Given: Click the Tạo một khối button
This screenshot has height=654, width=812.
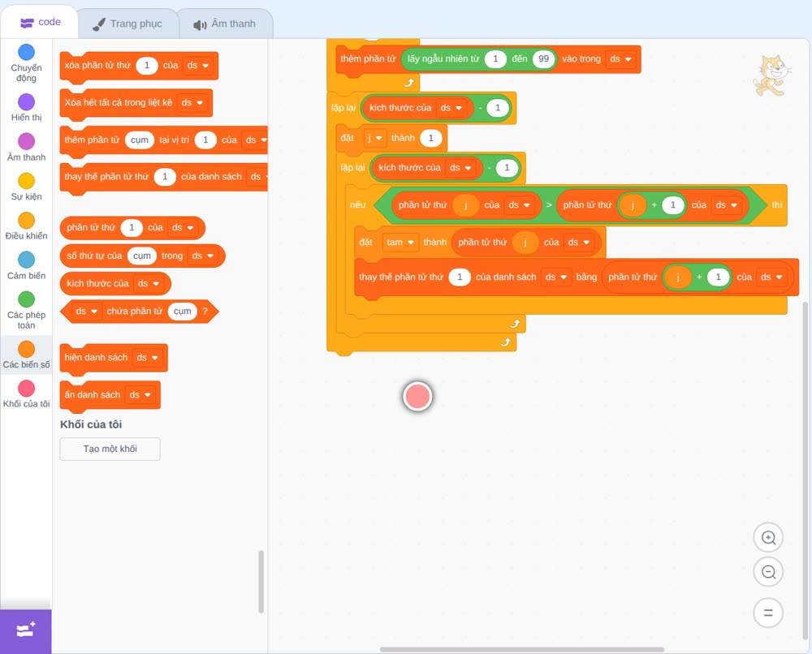Looking at the screenshot, I should 110,449.
